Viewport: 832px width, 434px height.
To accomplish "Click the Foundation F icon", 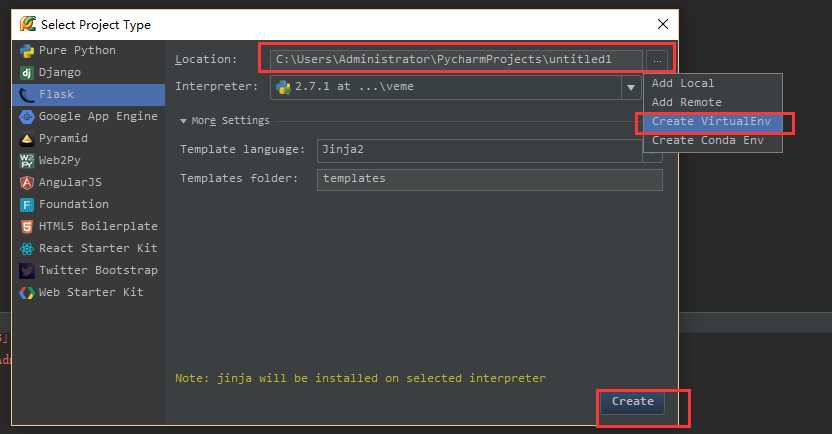I will tap(27, 205).
